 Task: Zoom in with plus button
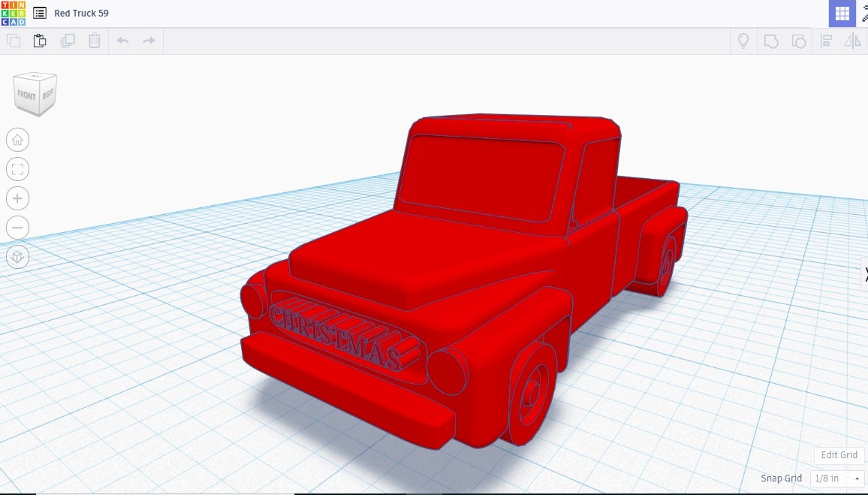pos(18,198)
